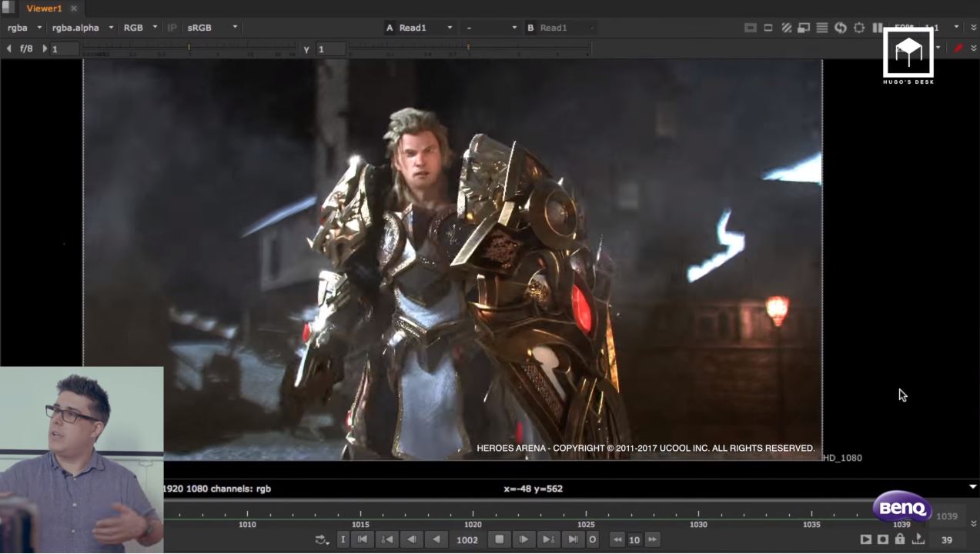Screen dimensions: 980x554
Task: Jump to the first frame
Action: point(363,539)
